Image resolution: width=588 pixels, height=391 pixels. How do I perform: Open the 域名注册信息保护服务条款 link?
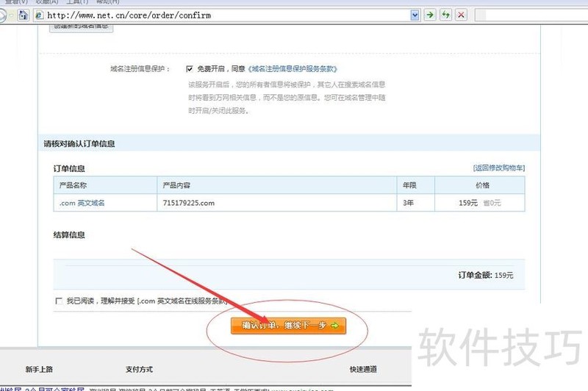pyautogui.click(x=293, y=68)
